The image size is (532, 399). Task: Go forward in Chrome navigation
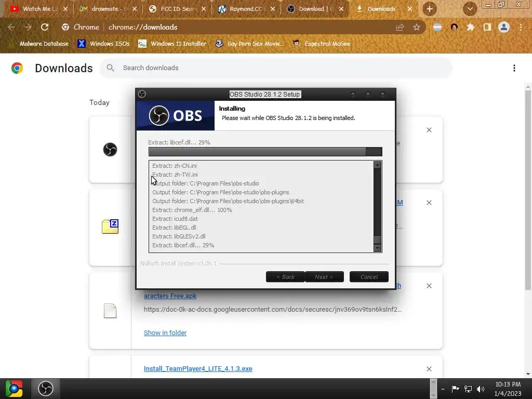[x=28, y=27]
